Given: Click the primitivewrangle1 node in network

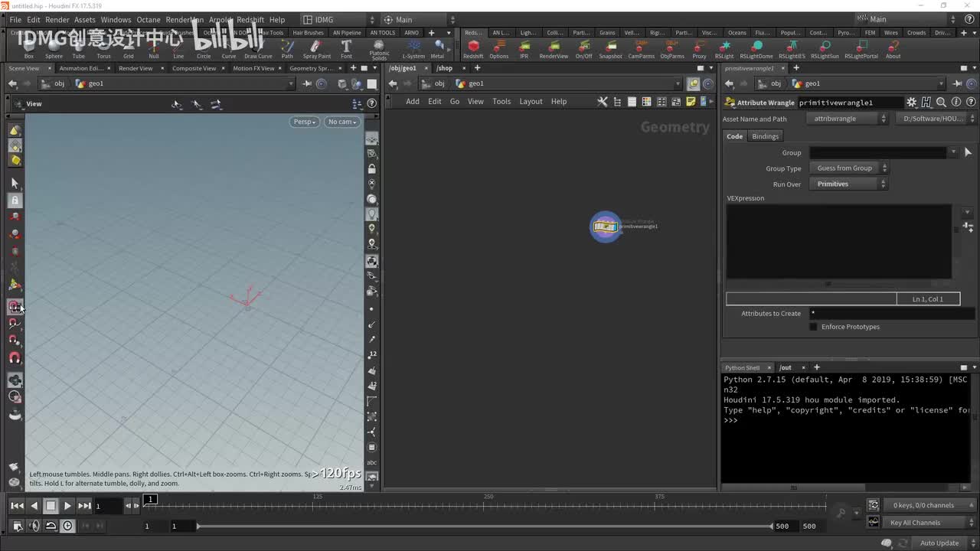Looking at the screenshot, I should click(x=605, y=227).
